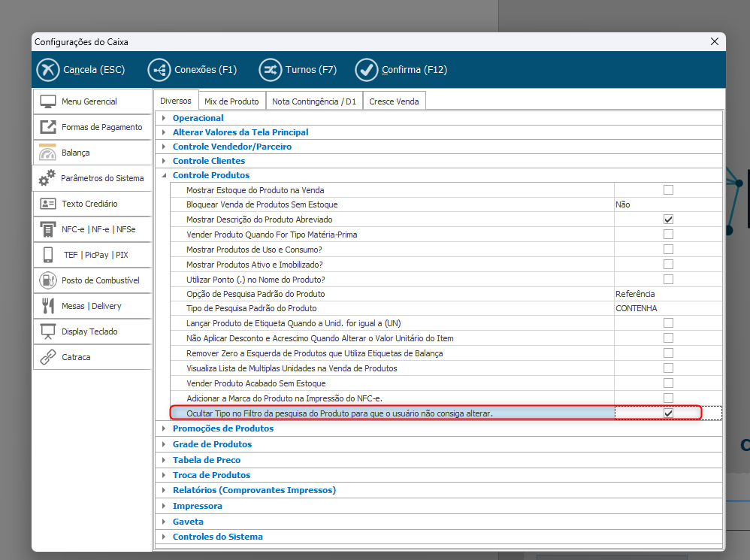Uncheck Ocultar Tipo no Filtro da pesquisa
The width and height of the screenshot is (750, 560).
[668, 413]
